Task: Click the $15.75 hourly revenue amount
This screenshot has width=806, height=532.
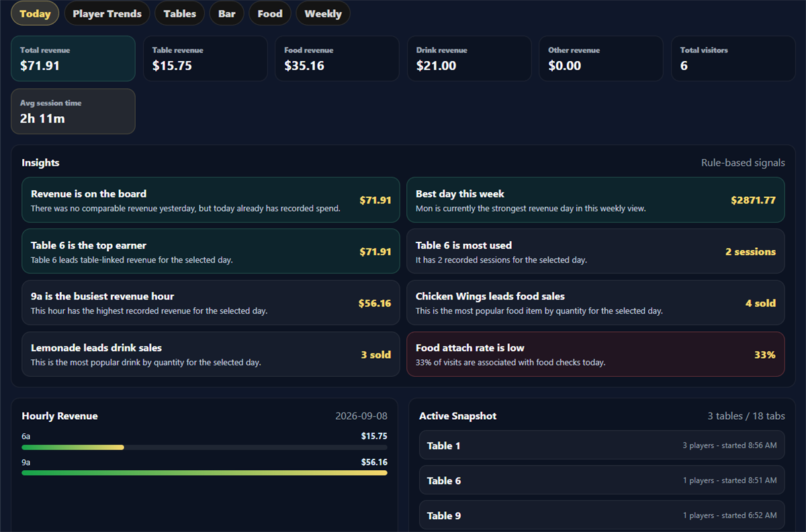Action: pyautogui.click(x=374, y=436)
